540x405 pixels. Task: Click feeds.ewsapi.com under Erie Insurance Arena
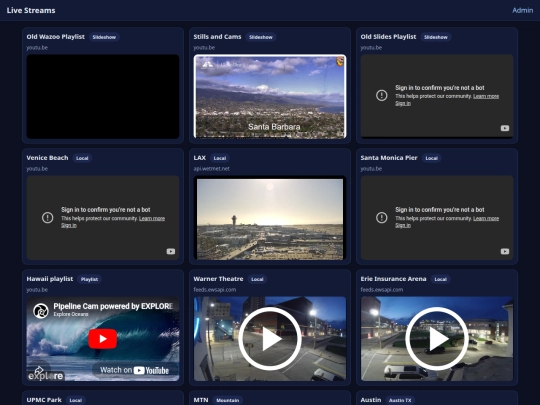[382, 290]
